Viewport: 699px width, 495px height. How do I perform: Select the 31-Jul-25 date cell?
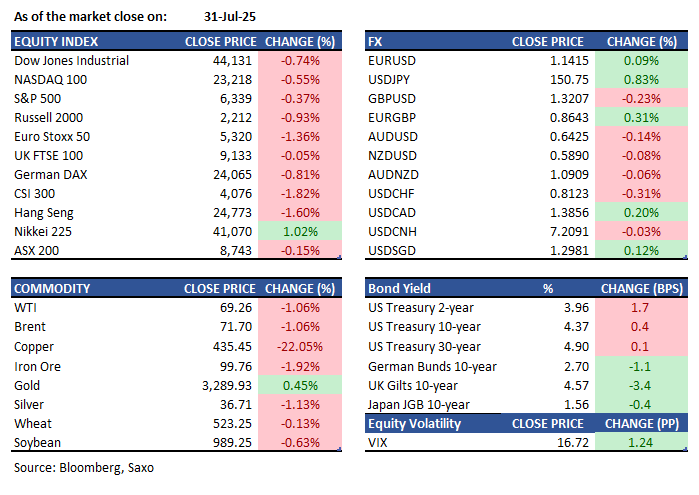coord(217,16)
